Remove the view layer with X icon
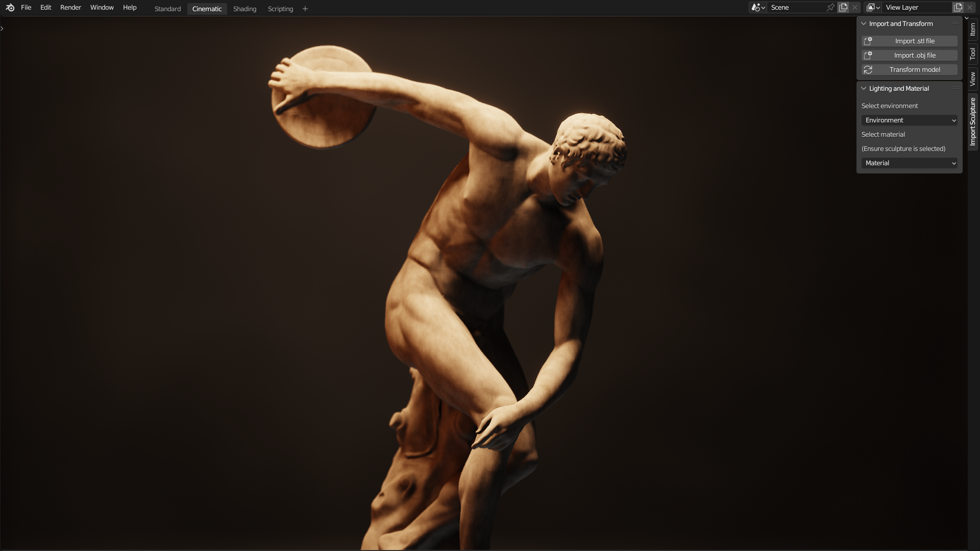The height and width of the screenshot is (551, 980). click(970, 8)
